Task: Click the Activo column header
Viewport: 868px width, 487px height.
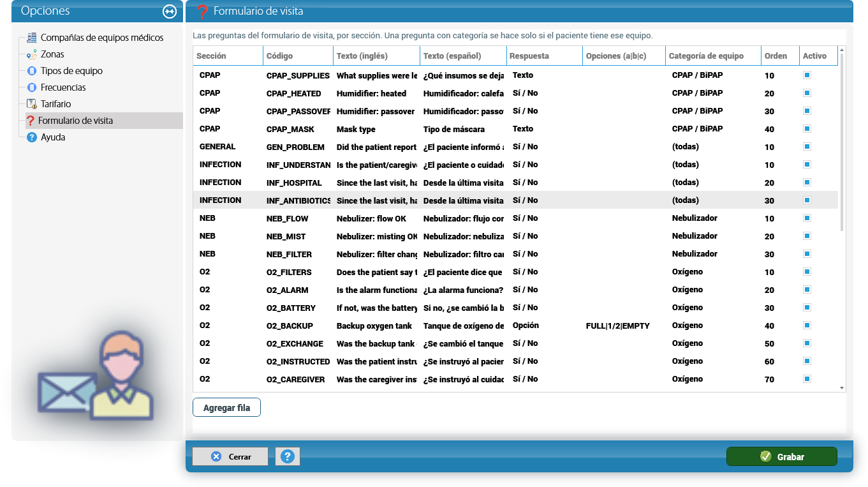Action: click(819, 56)
